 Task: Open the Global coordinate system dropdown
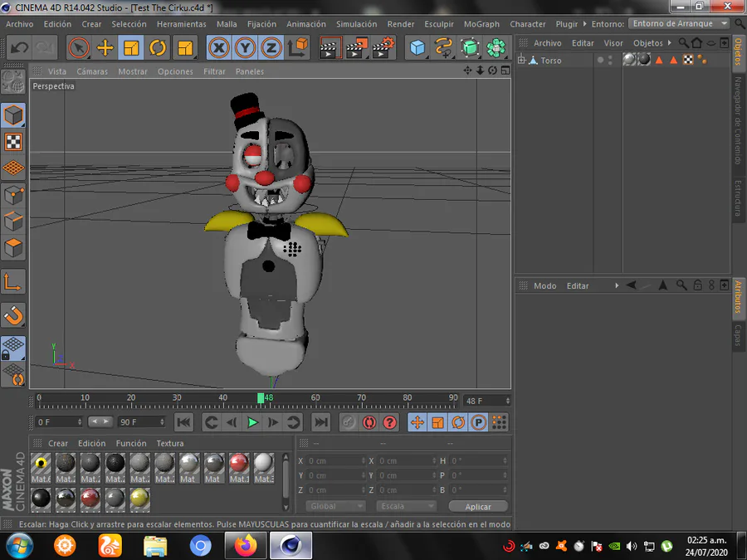point(336,506)
